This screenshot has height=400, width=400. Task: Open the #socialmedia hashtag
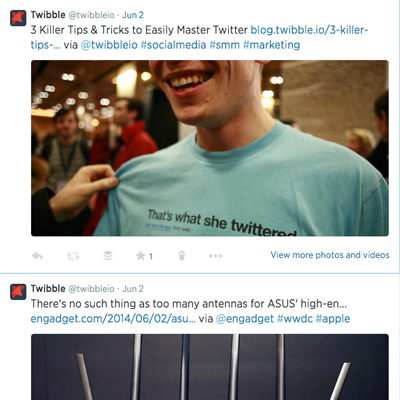coord(173,45)
